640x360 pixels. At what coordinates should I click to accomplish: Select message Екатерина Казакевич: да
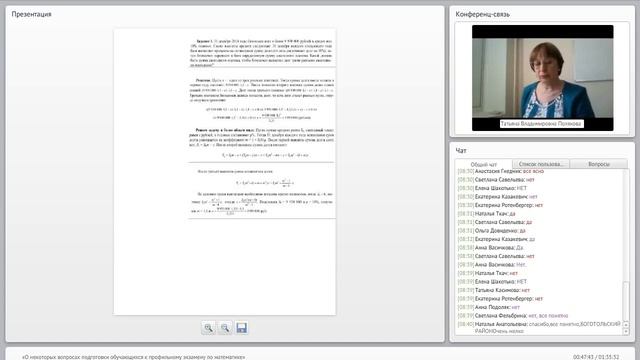click(x=496, y=239)
